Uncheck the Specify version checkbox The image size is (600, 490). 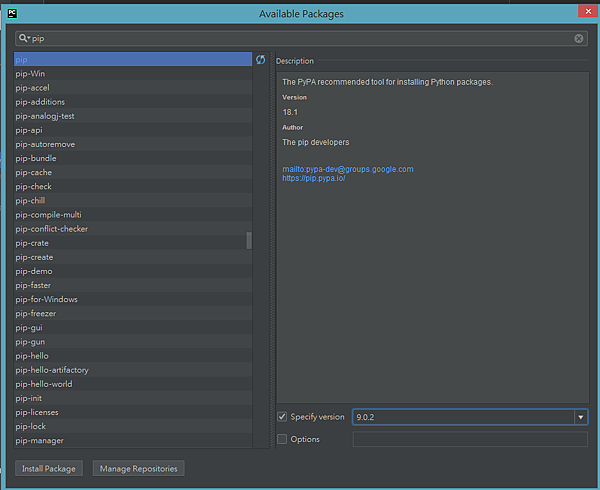click(282, 417)
